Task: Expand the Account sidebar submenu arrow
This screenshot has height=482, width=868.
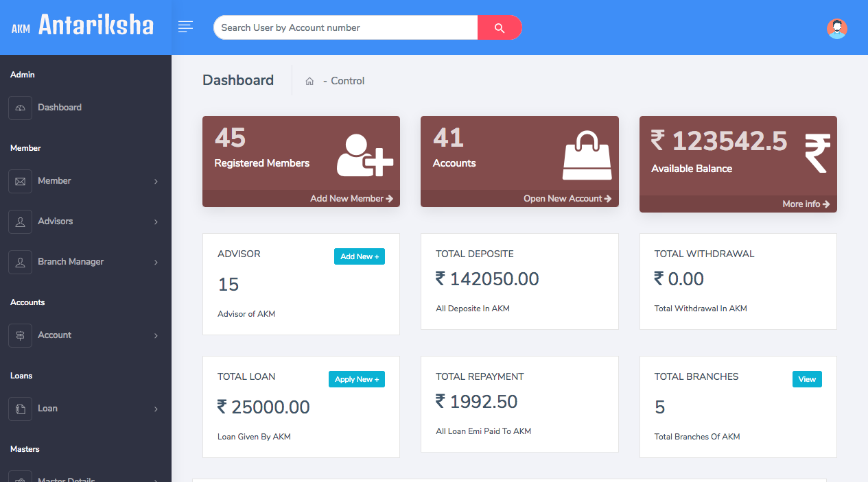Action: point(156,336)
